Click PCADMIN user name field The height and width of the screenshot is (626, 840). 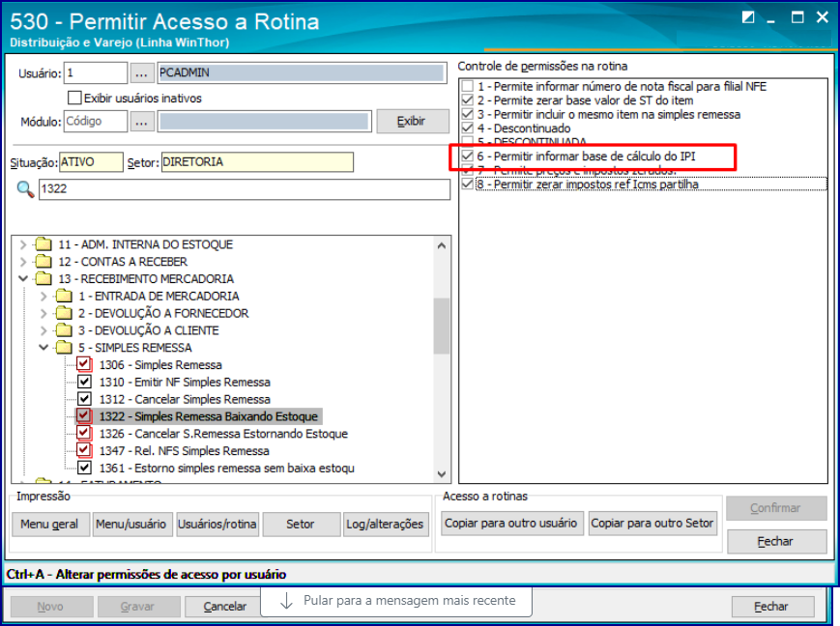(x=303, y=72)
